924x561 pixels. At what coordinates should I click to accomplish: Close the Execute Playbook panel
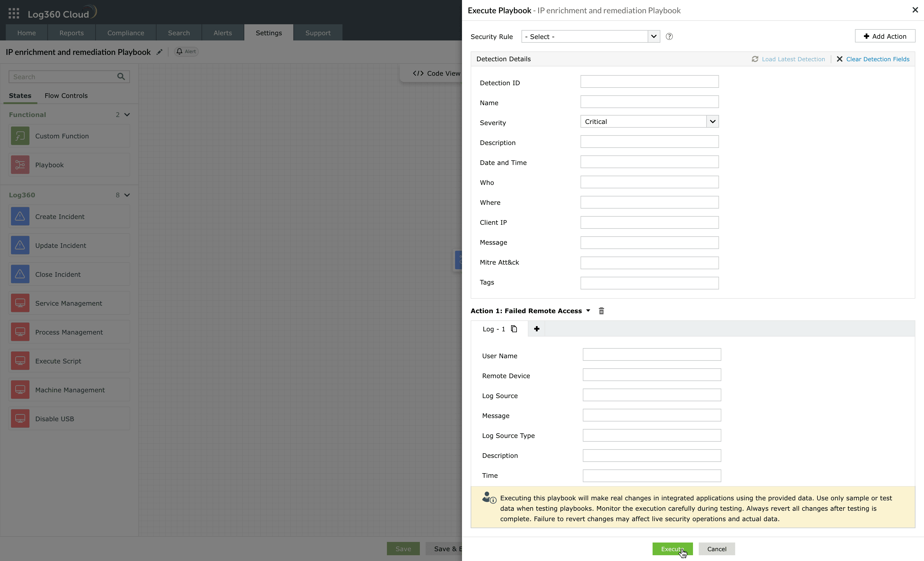pos(915,10)
